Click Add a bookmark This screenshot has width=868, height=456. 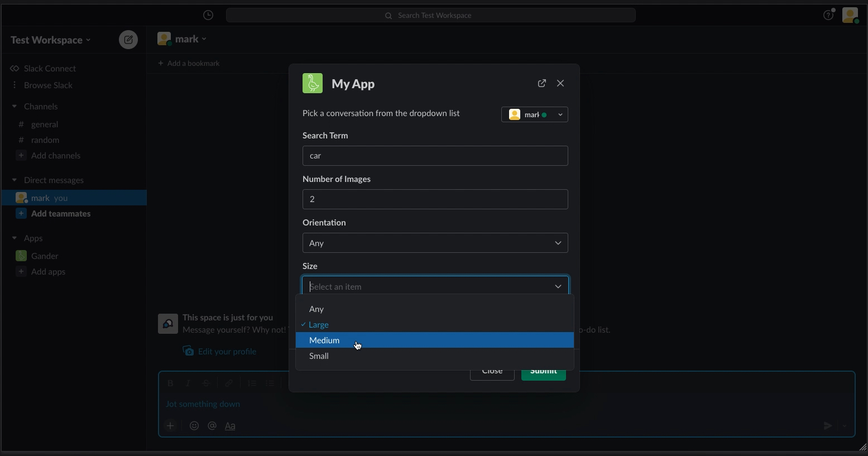(189, 63)
